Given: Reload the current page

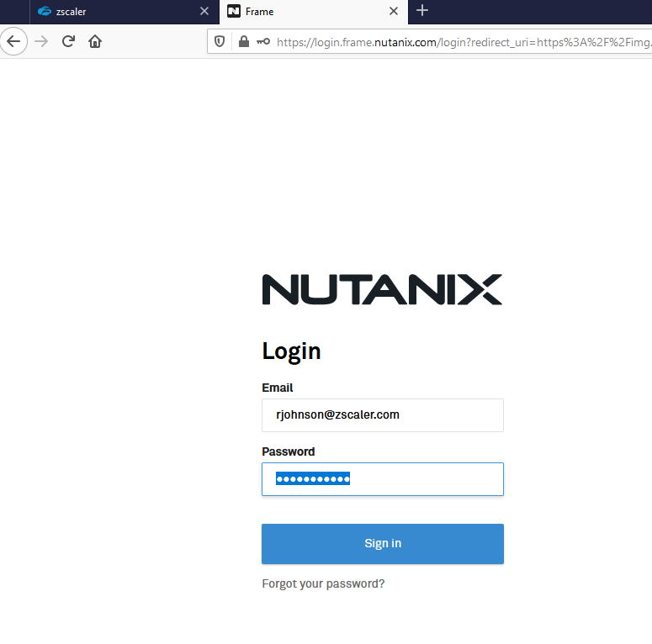Looking at the screenshot, I should click(x=68, y=41).
